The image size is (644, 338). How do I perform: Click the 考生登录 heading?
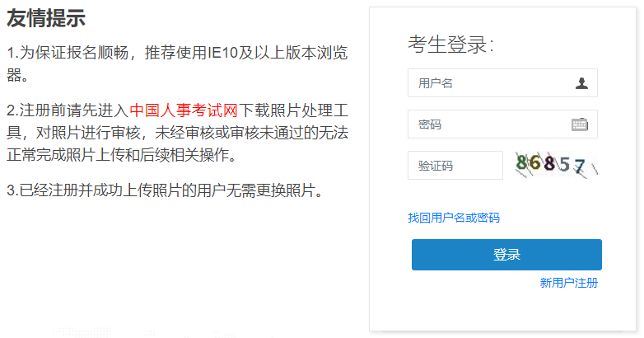pos(450,45)
